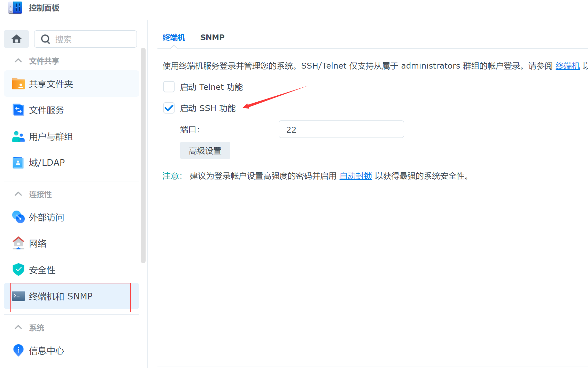The height and width of the screenshot is (368, 588).
Task: Click the search magnifier icon
Action: (x=46, y=39)
